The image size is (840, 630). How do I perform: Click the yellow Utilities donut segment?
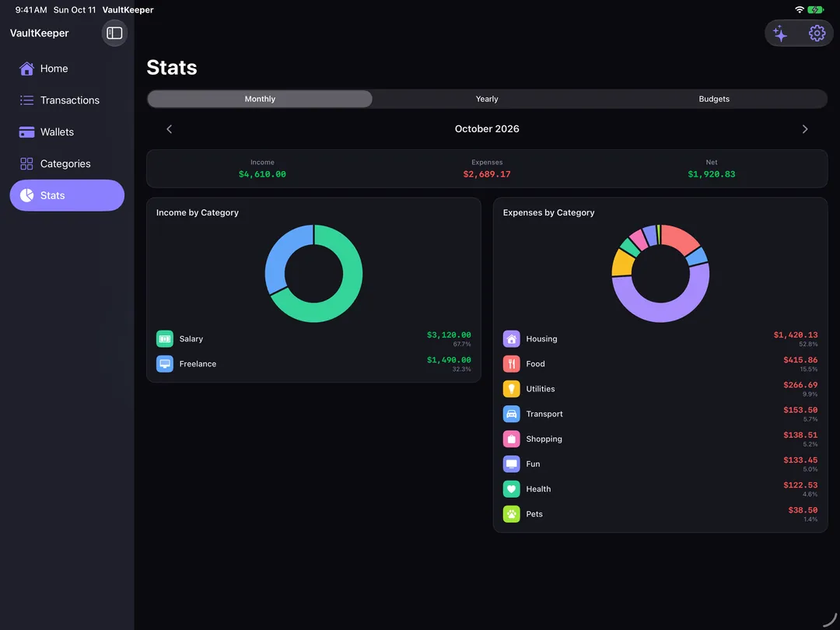click(623, 263)
